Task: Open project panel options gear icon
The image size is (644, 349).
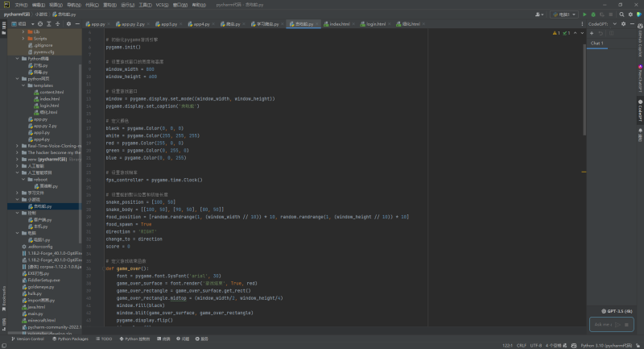Action: 68,24
